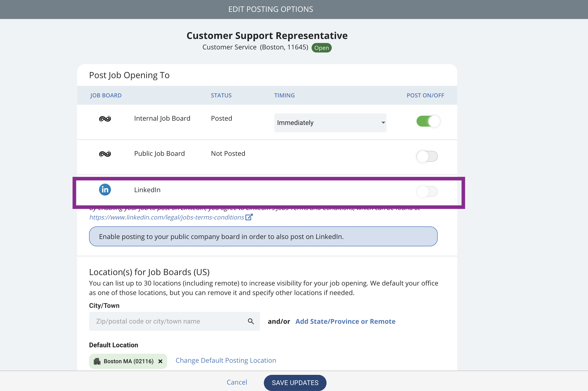Click the dropdown arrow in Timing selector

point(383,123)
